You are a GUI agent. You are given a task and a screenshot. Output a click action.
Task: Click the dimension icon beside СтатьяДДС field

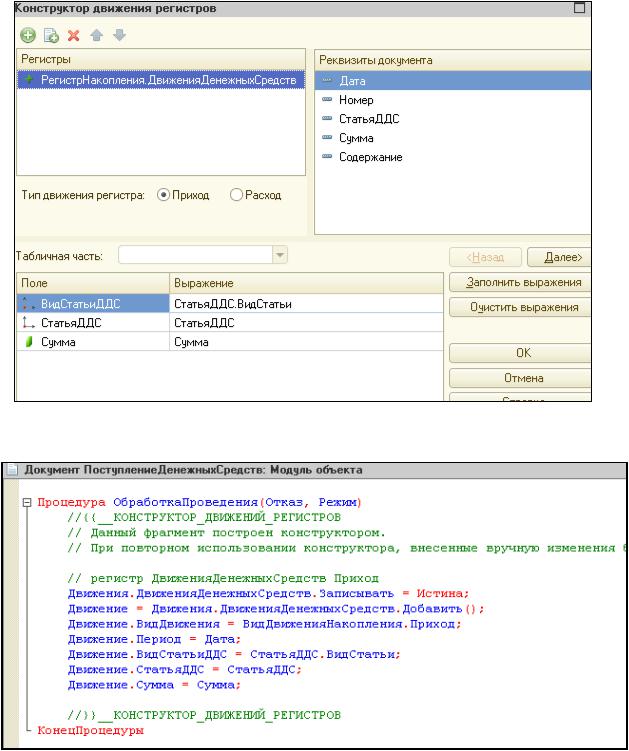tap(29, 323)
